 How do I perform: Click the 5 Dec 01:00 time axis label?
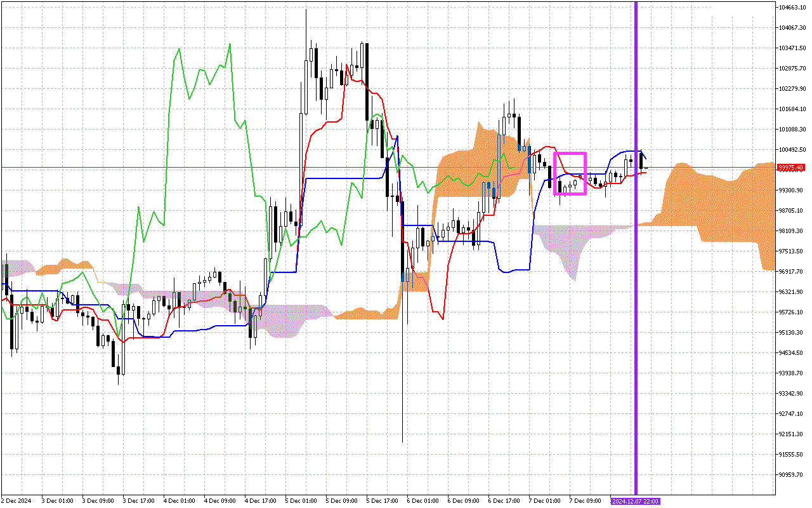[x=302, y=501]
